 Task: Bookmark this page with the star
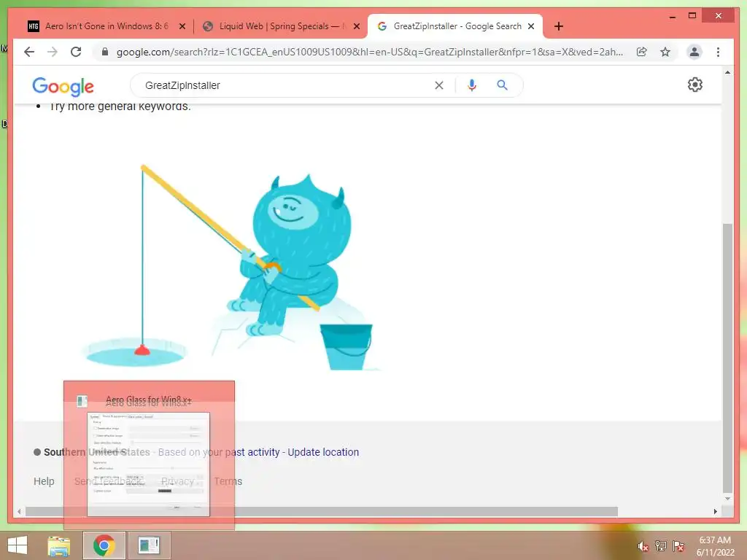665,52
